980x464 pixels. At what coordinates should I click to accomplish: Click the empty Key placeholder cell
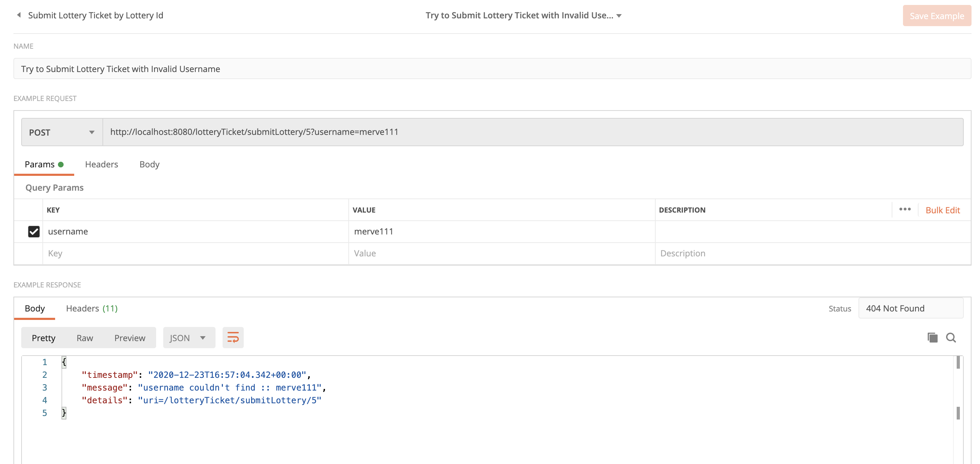point(196,254)
